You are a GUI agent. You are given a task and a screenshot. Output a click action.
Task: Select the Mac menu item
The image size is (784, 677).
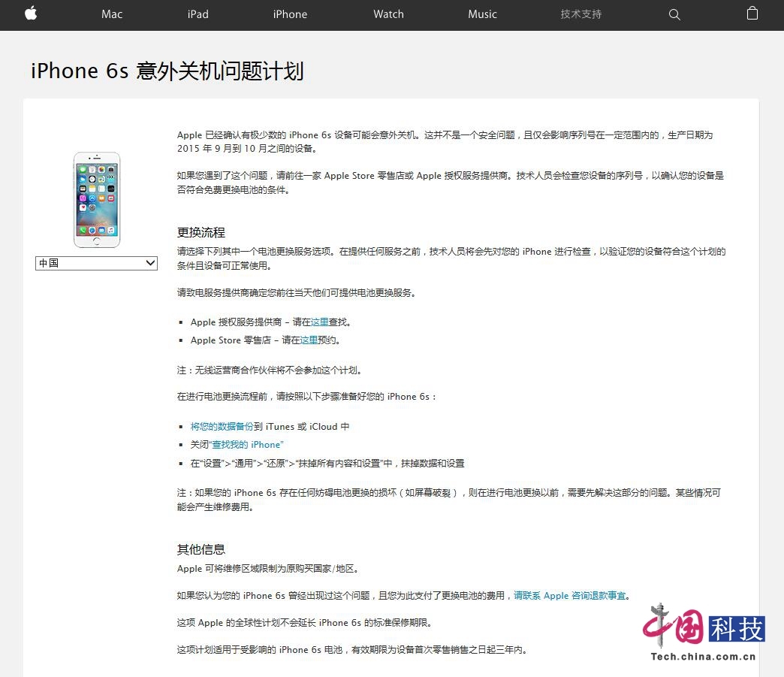[x=111, y=14]
